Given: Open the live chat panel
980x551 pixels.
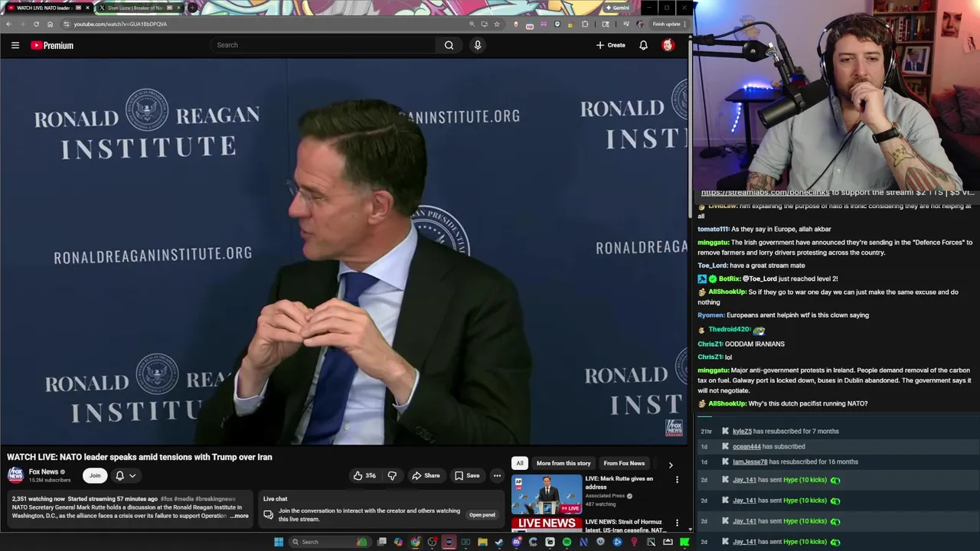Looking at the screenshot, I should pyautogui.click(x=482, y=515).
